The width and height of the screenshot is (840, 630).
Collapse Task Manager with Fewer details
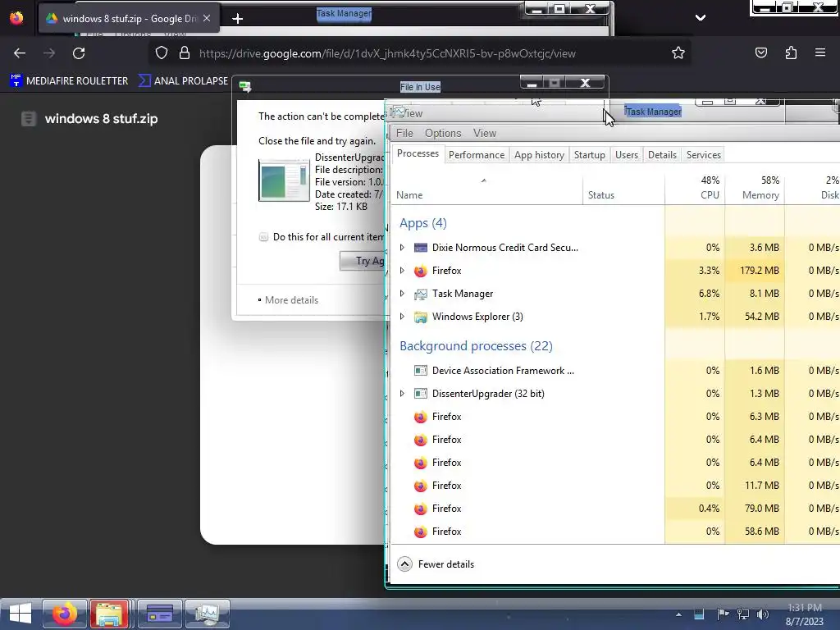point(436,564)
